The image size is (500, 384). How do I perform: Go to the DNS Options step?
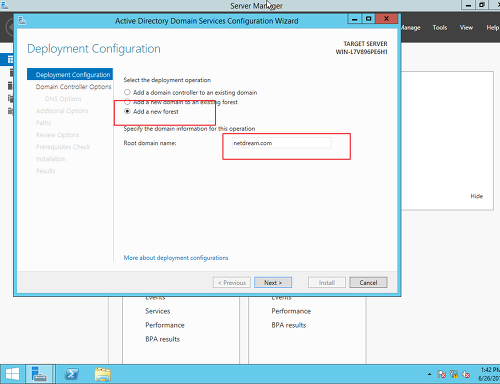pos(63,99)
